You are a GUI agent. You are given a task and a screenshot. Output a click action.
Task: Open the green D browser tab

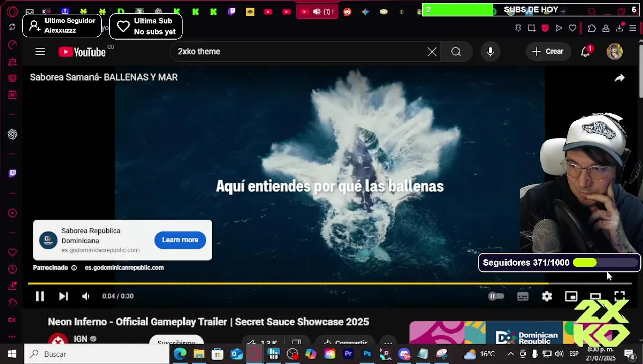(x=121, y=11)
